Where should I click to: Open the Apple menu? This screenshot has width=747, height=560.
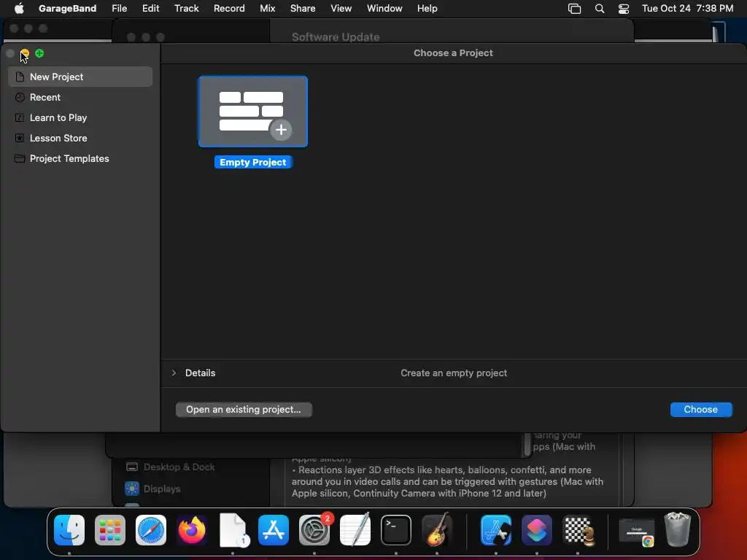point(19,9)
